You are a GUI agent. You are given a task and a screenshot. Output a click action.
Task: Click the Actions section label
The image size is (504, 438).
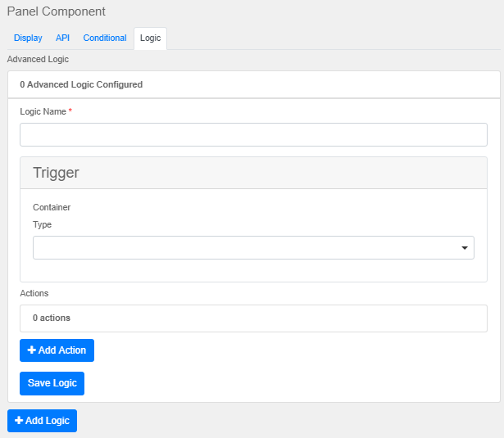pos(34,293)
